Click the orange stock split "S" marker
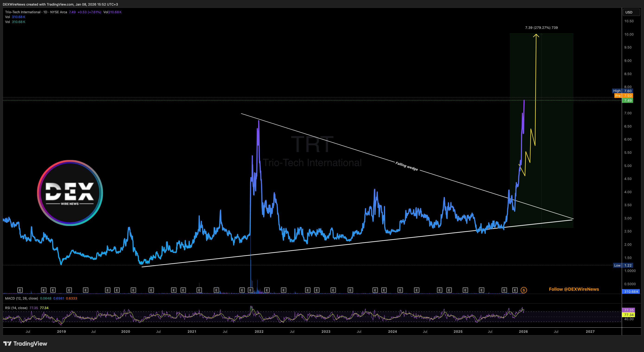 coord(524,290)
